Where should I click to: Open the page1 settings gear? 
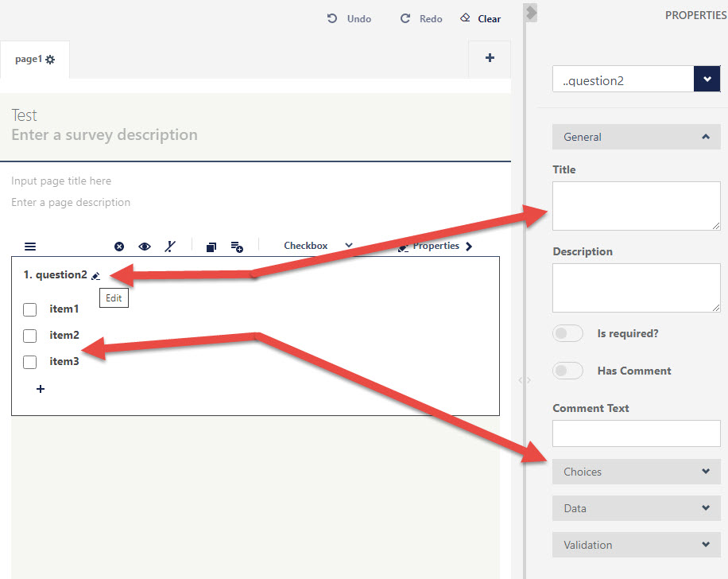point(50,60)
